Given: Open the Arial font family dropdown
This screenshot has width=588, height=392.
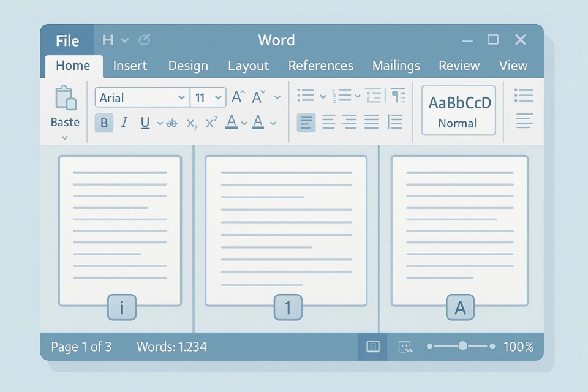Looking at the screenshot, I should tap(141, 97).
